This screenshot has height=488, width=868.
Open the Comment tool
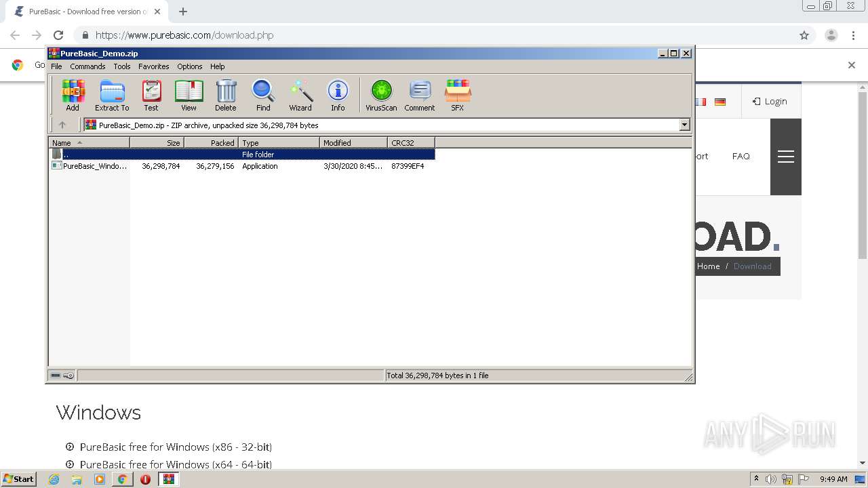point(420,95)
